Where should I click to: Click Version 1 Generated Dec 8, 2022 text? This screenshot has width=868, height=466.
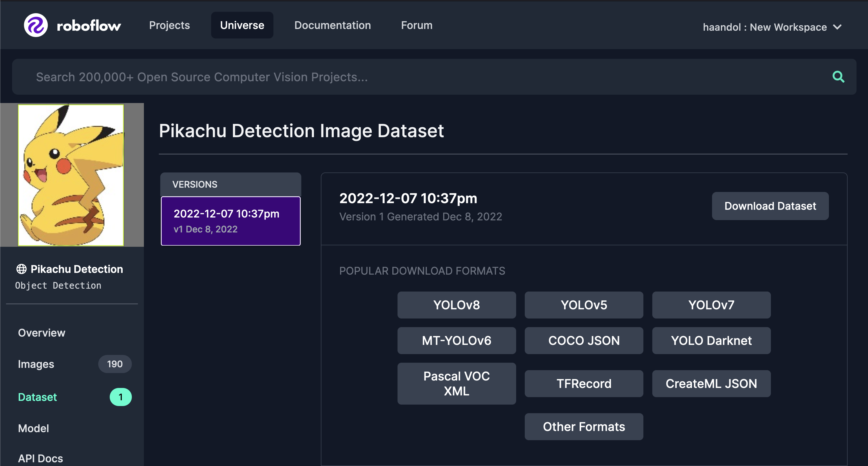(x=421, y=217)
